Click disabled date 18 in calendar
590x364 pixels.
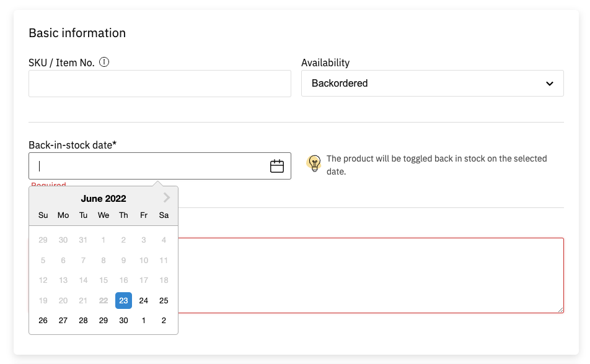pos(164,280)
